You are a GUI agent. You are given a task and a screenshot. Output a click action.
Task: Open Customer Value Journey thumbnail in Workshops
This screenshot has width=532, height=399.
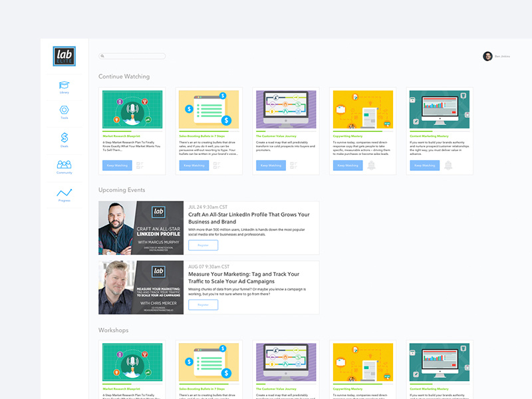(x=286, y=362)
